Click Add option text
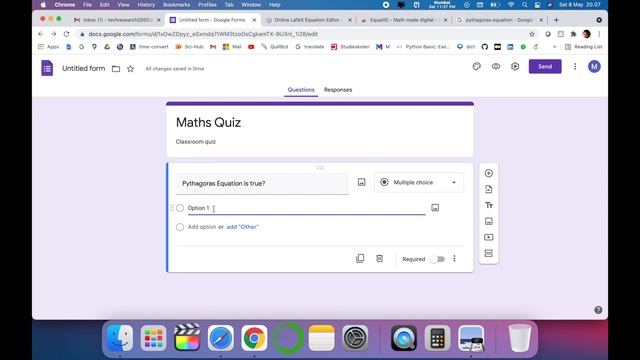This screenshot has width=640, height=360. tap(202, 227)
